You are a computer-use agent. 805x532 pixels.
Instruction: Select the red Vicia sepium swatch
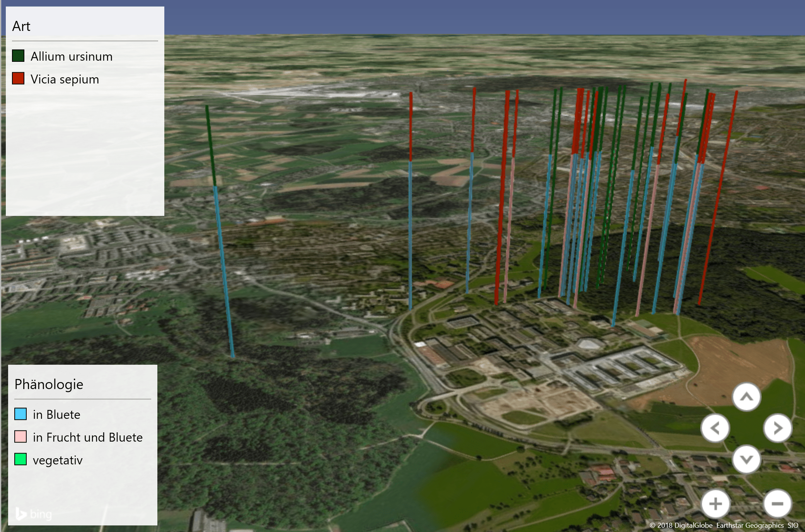(18, 78)
